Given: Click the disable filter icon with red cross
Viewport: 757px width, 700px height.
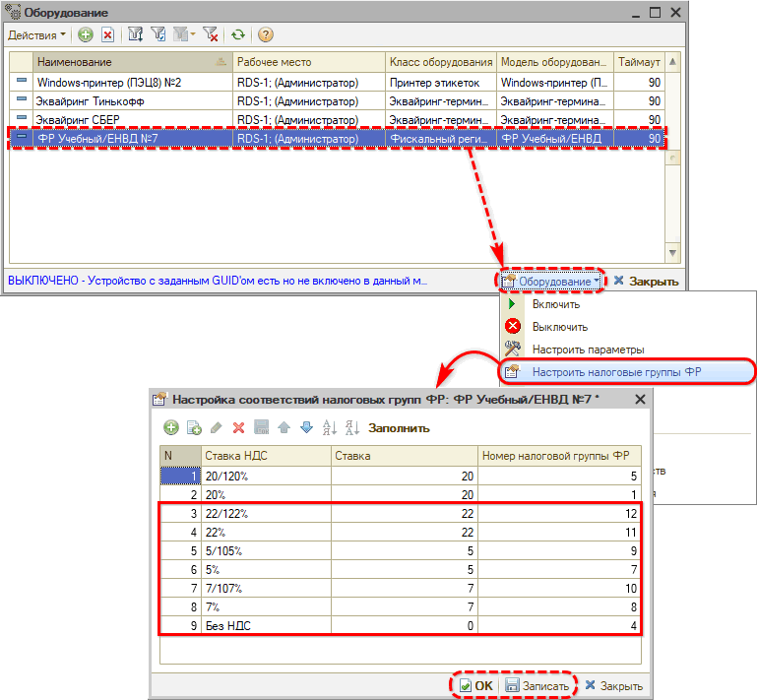Looking at the screenshot, I should tap(211, 34).
